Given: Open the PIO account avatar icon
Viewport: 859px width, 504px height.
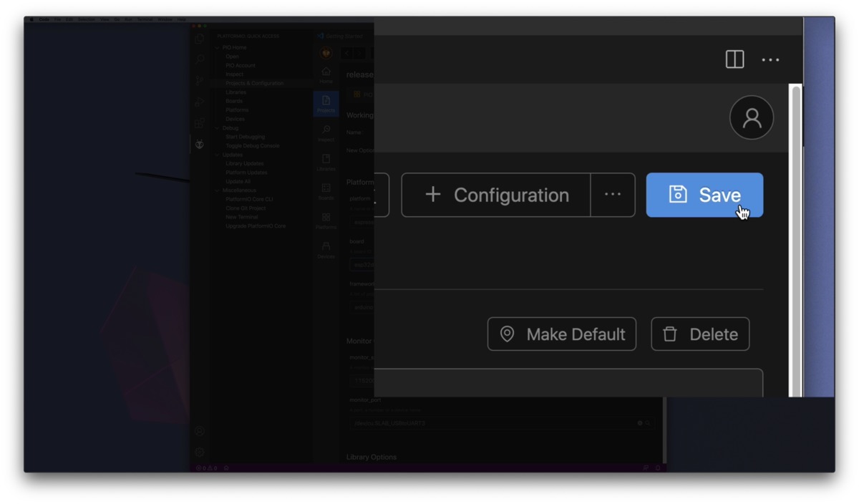Looking at the screenshot, I should click(752, 117).
